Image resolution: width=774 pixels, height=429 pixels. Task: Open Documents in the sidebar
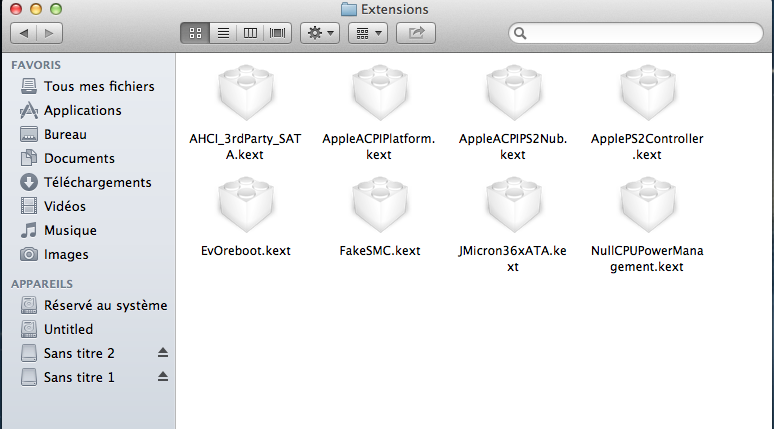[x=88, y=158]
